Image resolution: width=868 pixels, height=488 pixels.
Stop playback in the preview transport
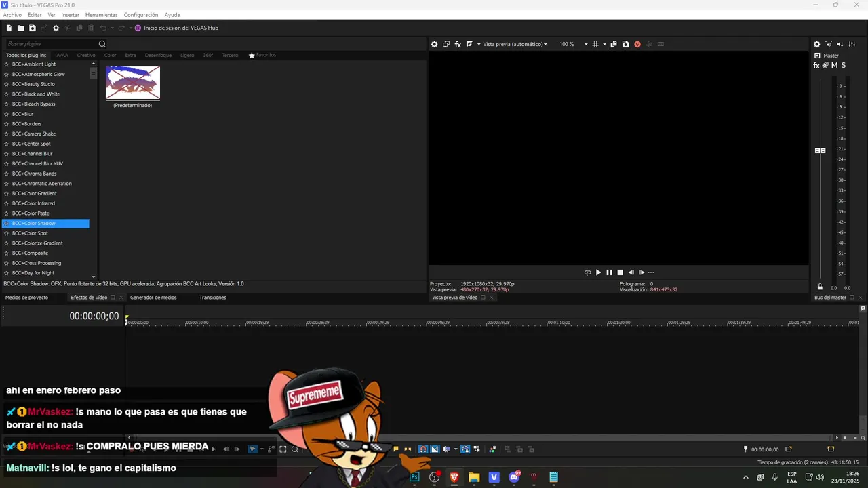click(620, 272)
